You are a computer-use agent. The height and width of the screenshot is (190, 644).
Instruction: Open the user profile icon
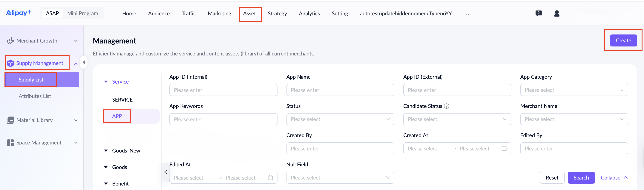pos(556,13)
